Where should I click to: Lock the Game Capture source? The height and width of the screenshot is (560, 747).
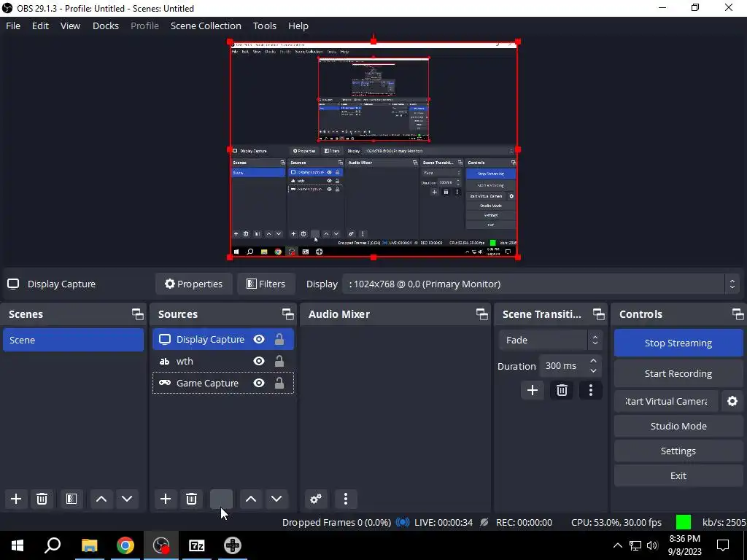279,383
